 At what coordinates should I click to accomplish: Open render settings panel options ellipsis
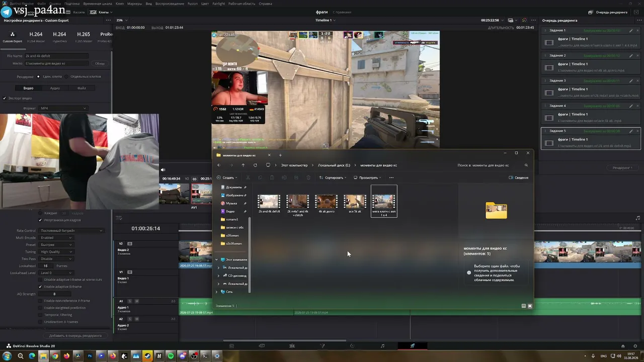coord(108,20)
